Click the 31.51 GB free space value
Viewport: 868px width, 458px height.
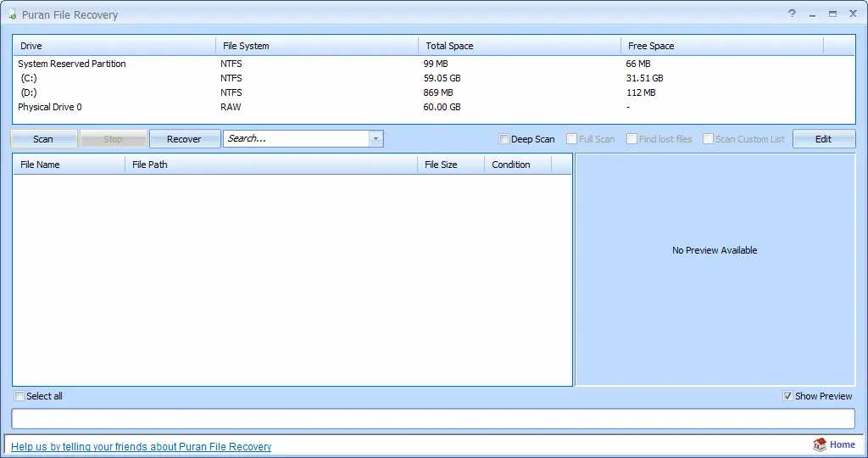[644, 78]
